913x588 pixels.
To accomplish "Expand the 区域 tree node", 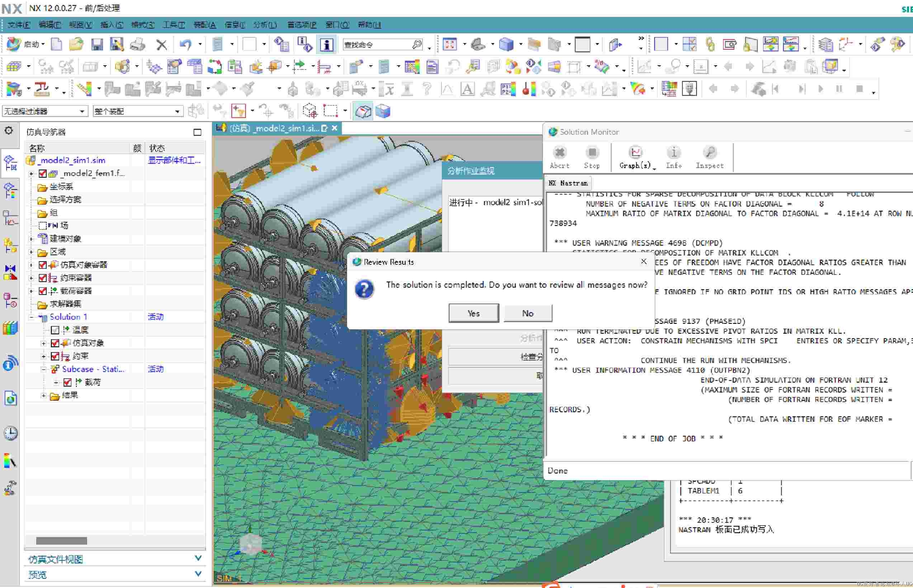I will (31, 252).
